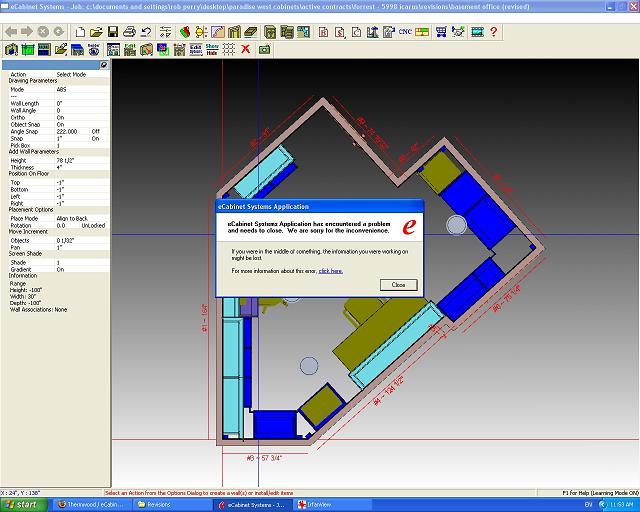Open a job with the folder icon
Screen dimensions: 640x512
(x=96, y=32)
